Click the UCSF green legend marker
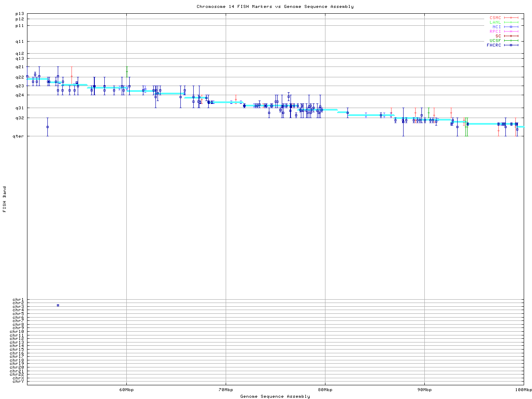This screenshot has height=399, width=532. pyautogui.click(x=511, y=41)
